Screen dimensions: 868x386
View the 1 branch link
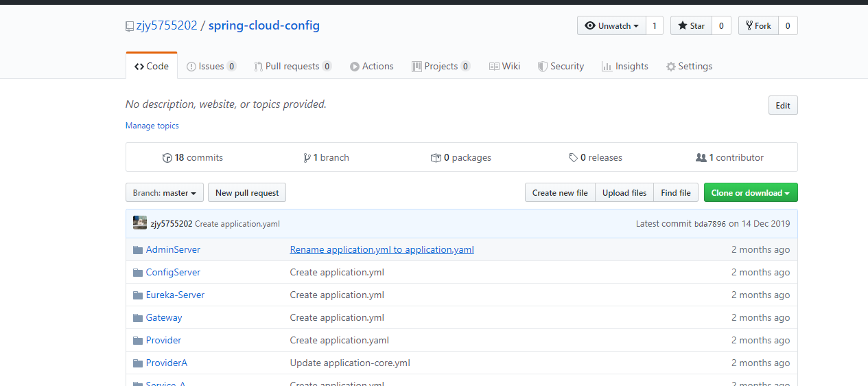327,158
